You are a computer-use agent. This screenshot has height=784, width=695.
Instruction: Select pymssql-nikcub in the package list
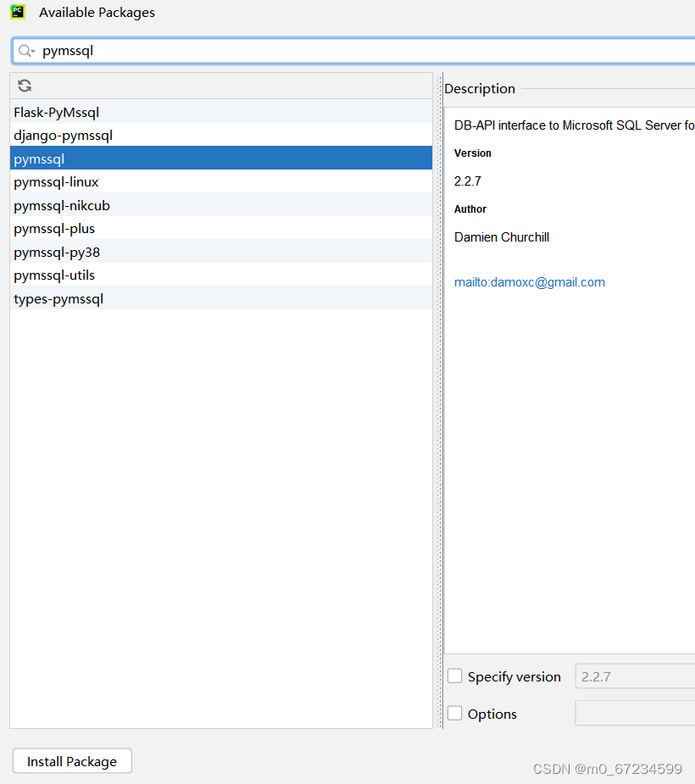point(221,205)
